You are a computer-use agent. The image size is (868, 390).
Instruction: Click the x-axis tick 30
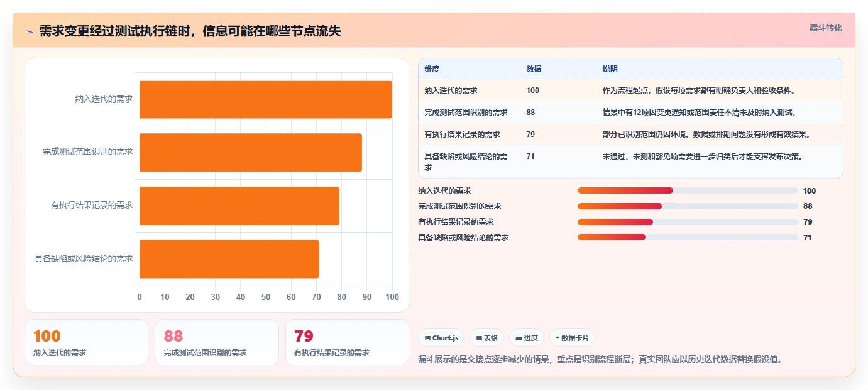tap(216, 297)
